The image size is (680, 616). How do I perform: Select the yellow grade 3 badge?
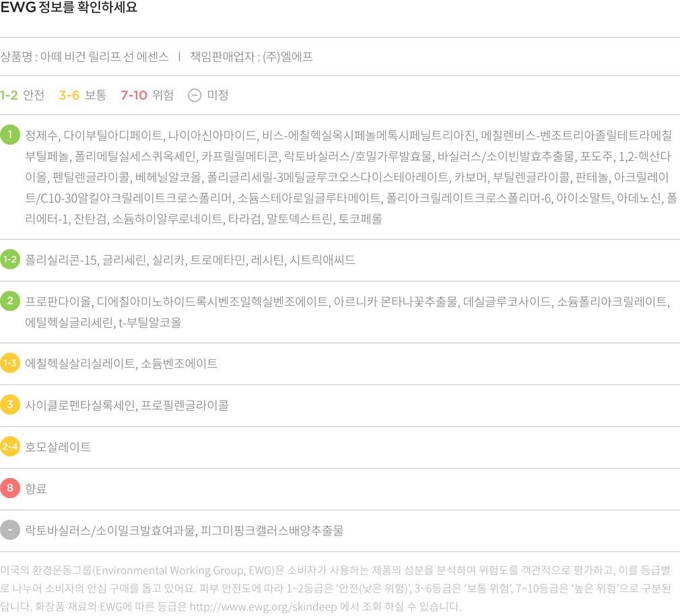pyautogui.click(x=10, y=405)
